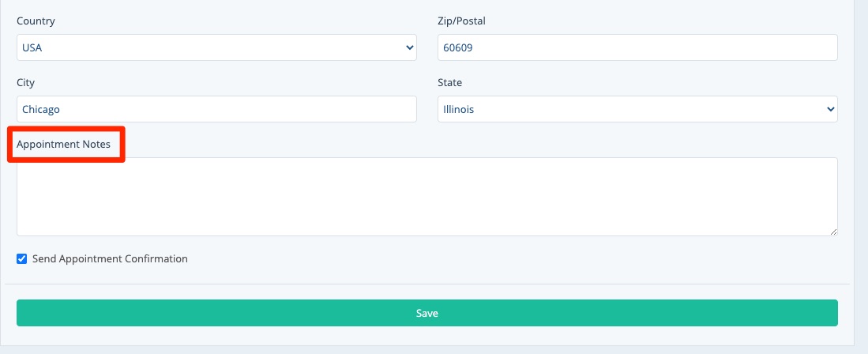The height and width of the screenshot is (354, 868).
Task: Click the Send Appointment Confirmation label text
Action: click(x=110, y=258)
